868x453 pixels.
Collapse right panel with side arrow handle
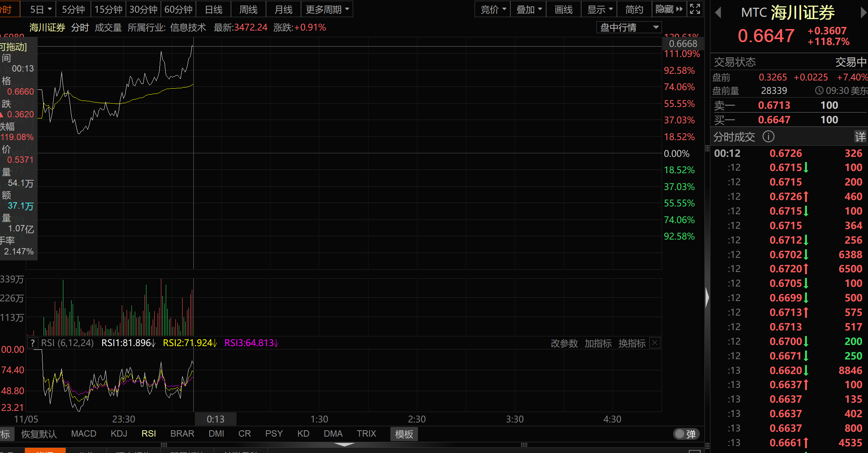[707, 297]
